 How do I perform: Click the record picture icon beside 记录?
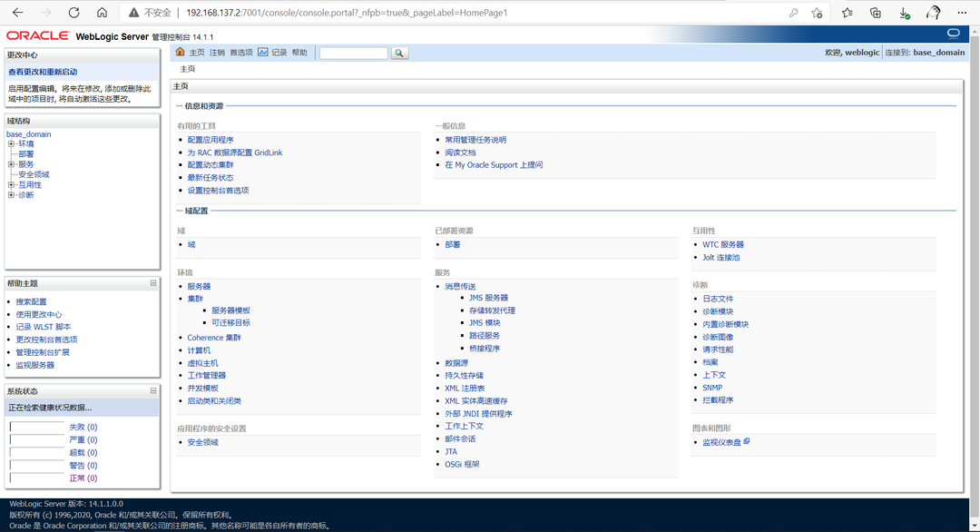(263, 52)
